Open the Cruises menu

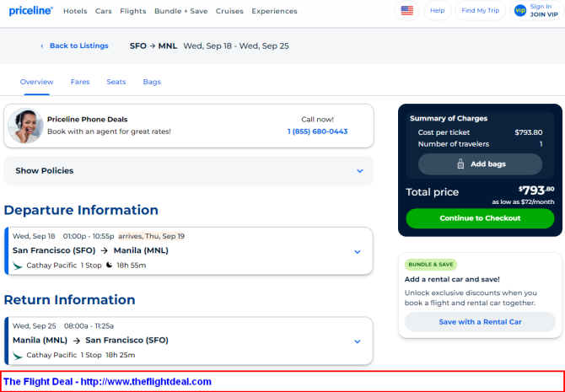pos(229,11)
